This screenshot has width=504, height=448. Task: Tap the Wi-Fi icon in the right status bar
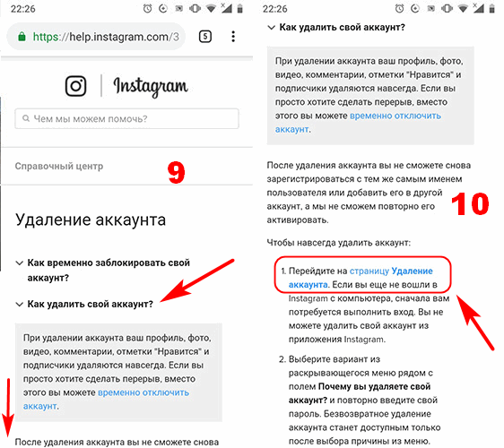point(463,9)
